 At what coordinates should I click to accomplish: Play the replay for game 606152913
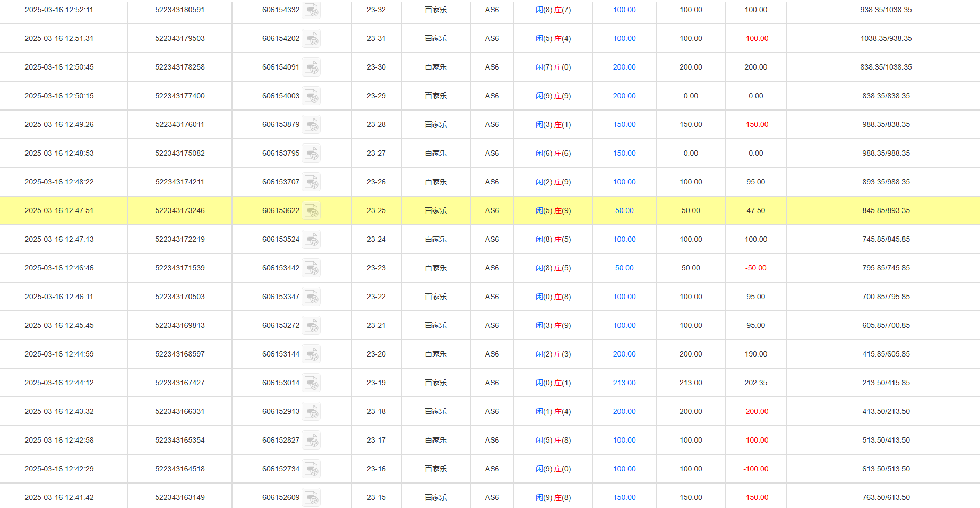(x=312, y=411)
